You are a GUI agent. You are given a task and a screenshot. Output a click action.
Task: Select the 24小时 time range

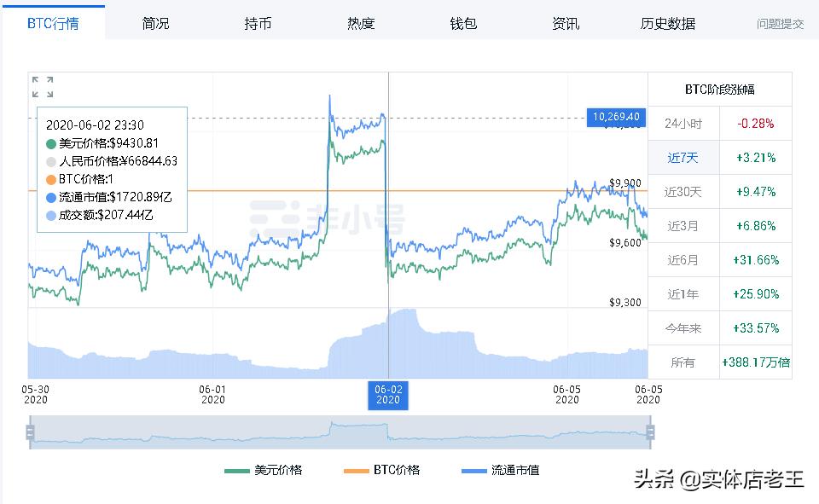coord(683,124)
